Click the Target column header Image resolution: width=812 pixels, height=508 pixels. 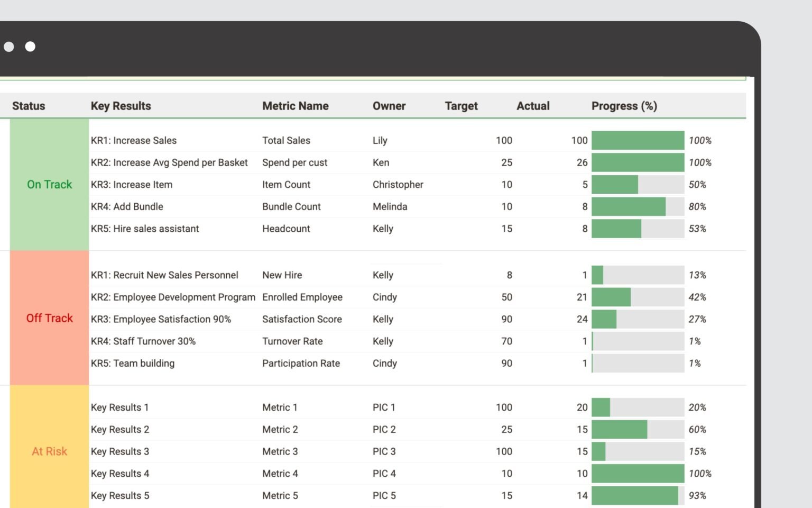pyautogui.click(x=461, y=106)
